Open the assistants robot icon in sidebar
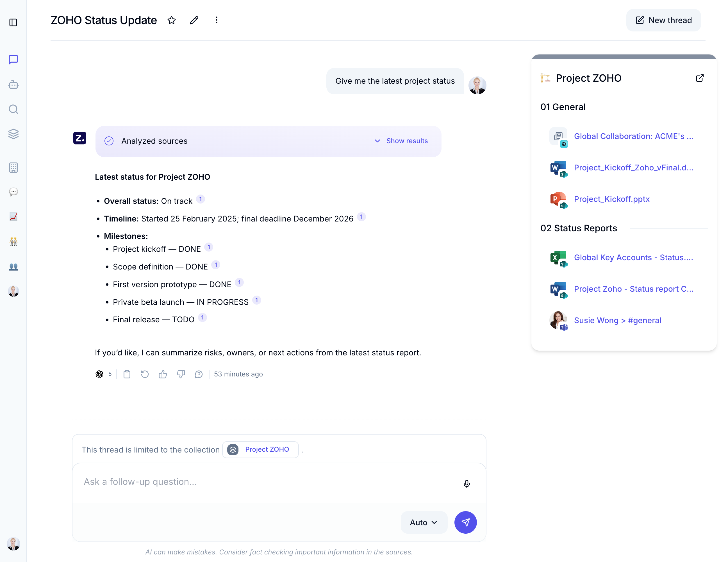Viewport: 728px width, 562px height. [x=13, y=84]
